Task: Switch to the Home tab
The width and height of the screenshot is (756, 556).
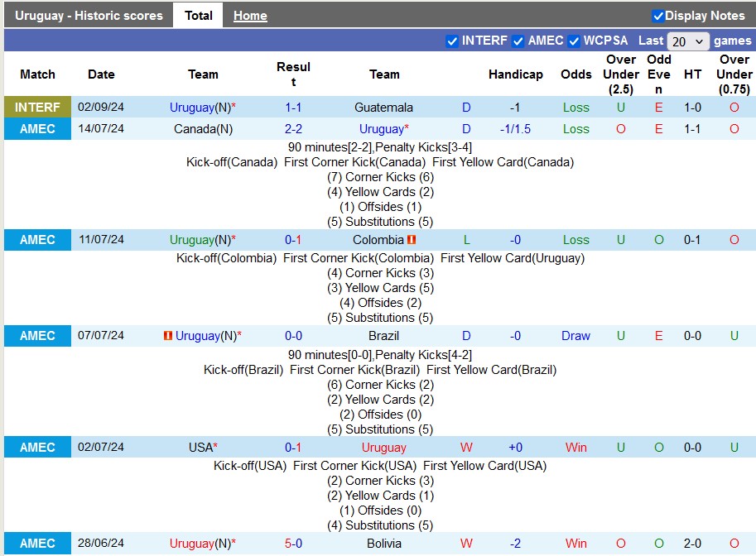Action: pyautogui.click(x=250, y=16)
